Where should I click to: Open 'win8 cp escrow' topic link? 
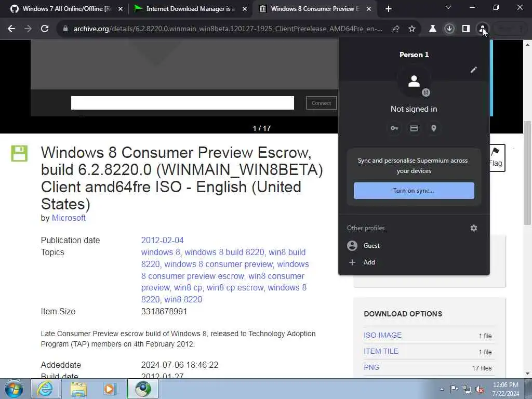pos(235,287)
